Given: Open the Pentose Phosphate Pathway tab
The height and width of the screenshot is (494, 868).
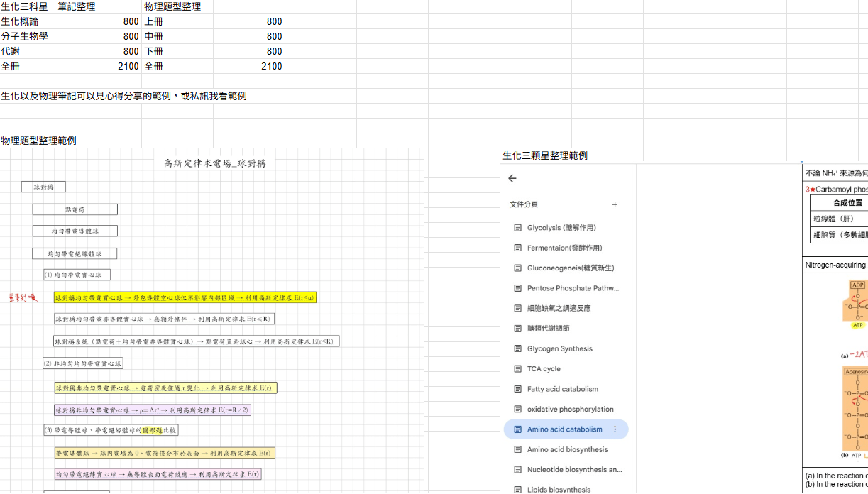Looking at the screenshot, I should 566,288.
